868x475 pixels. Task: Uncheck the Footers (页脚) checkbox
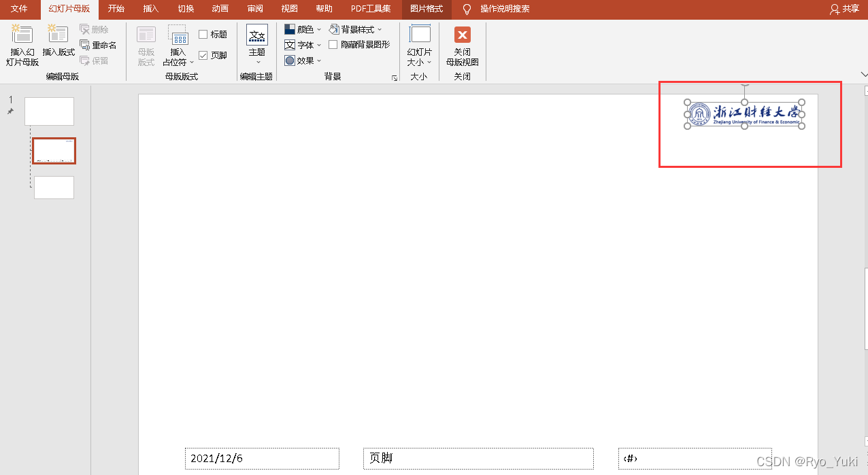click(x=203, y=56)
